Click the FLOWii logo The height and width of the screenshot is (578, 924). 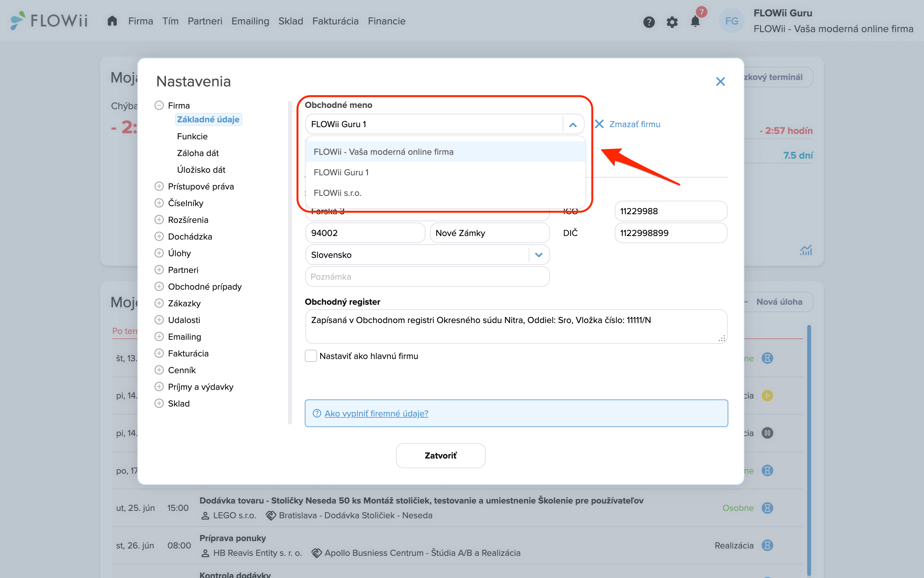49,20
